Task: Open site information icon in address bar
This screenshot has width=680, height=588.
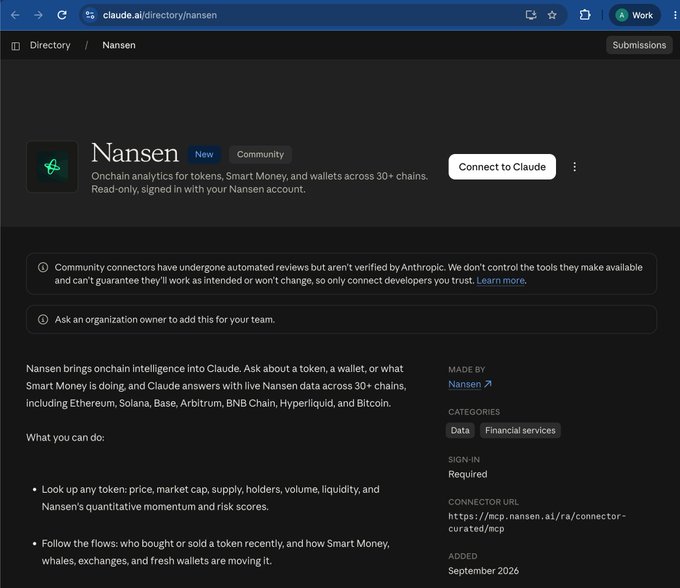Action: click(90, 15)
